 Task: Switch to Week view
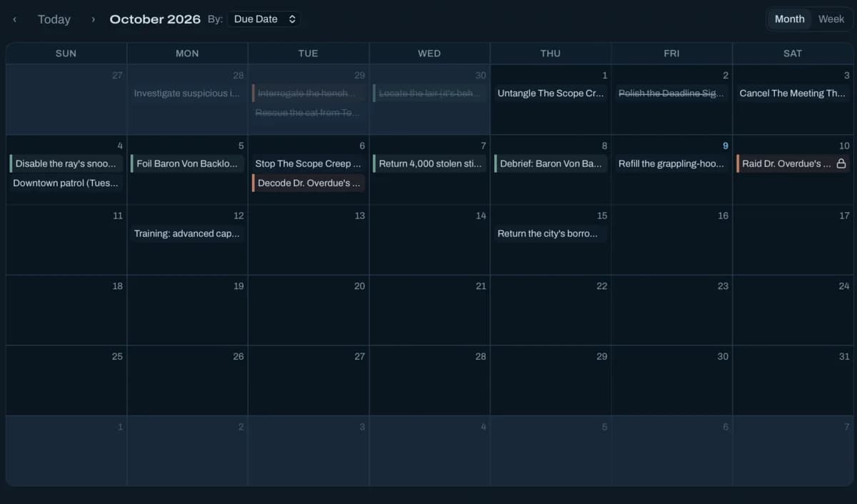831,19
